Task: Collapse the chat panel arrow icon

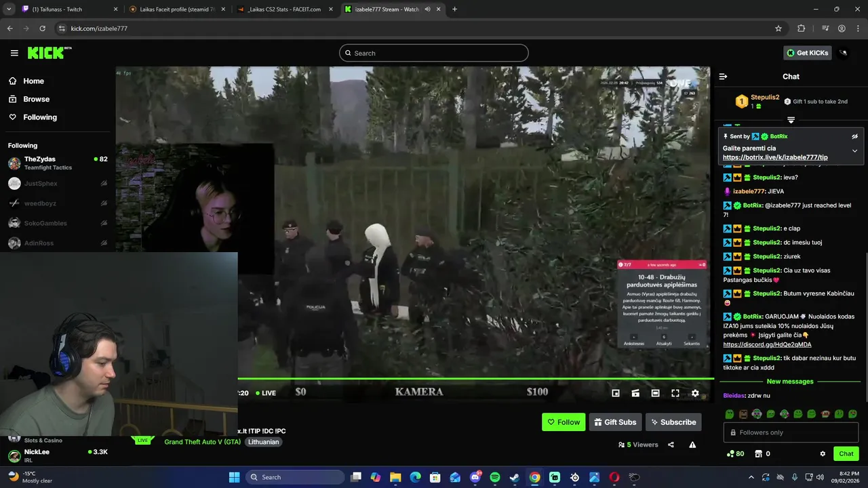Action: tap(723, 77)
